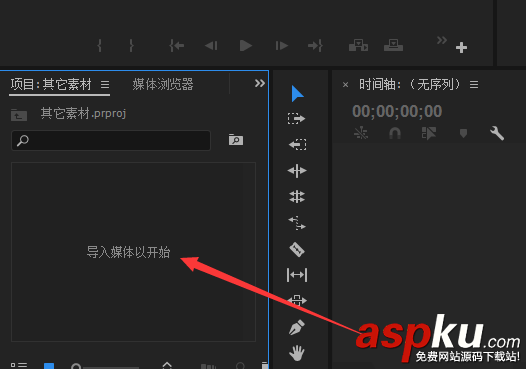Viewport: 526px width, 369px height.
Task: Click Mark Out button in monitor
Action: click(132, 45)
